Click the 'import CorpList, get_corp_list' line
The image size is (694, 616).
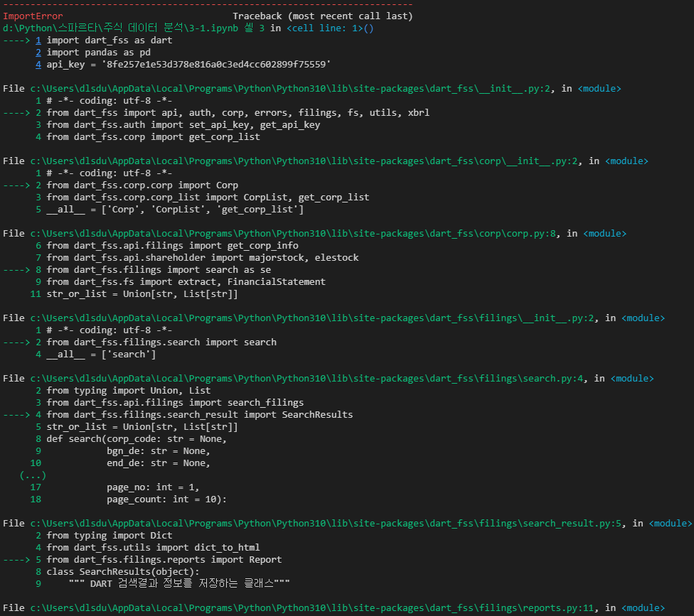tap(208, 198)
